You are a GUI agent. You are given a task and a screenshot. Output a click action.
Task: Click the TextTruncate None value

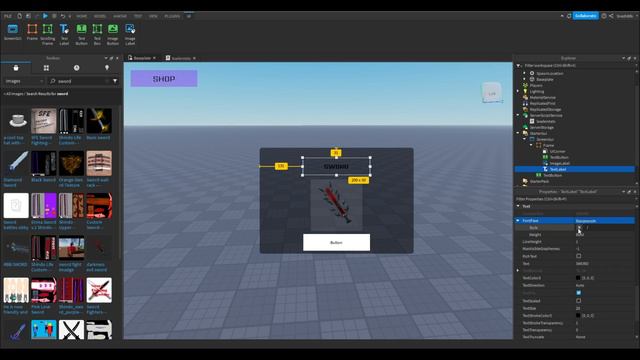tap(580, 337)
